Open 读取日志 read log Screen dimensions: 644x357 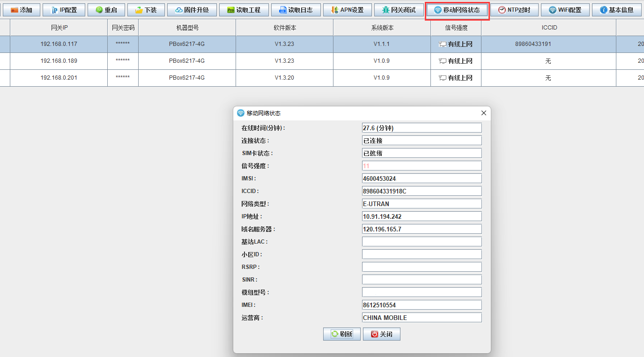pyautogui.click(x=296, y=10)
